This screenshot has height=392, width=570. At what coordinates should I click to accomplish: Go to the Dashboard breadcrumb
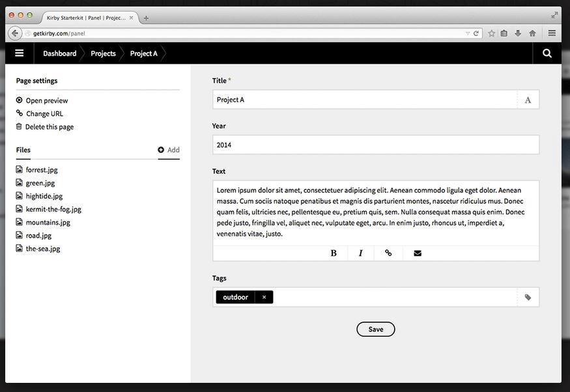click(x=60, y=53)
